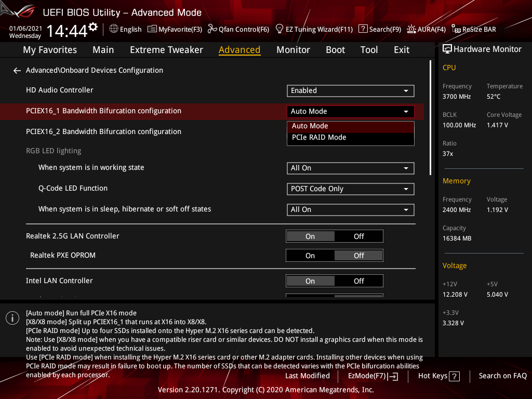
Task: Click the RGB LED lighting heading
Action: [x=54, y=151]
